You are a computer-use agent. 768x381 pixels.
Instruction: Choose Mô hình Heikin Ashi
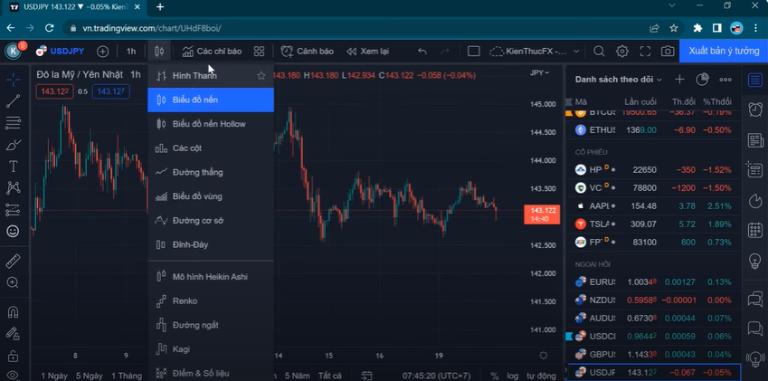211,277
